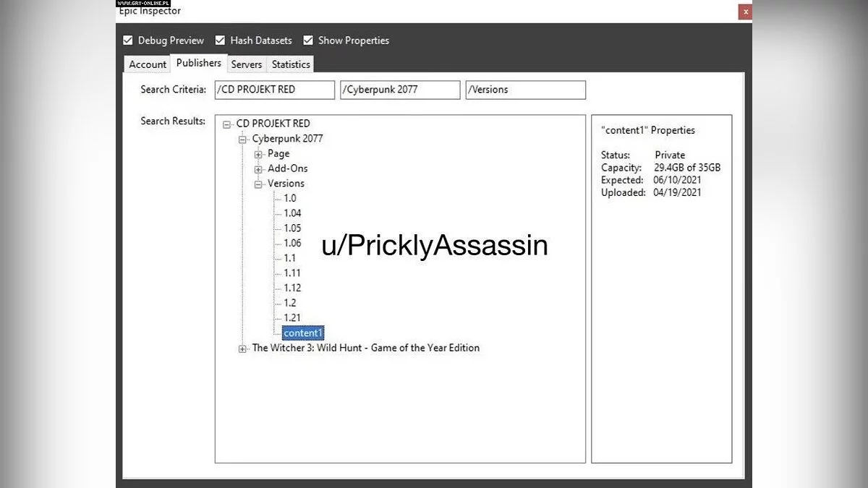Disable the Show Properties checkbox
Viewport: 868px width, 488px height.
click(x=308, y=40)
